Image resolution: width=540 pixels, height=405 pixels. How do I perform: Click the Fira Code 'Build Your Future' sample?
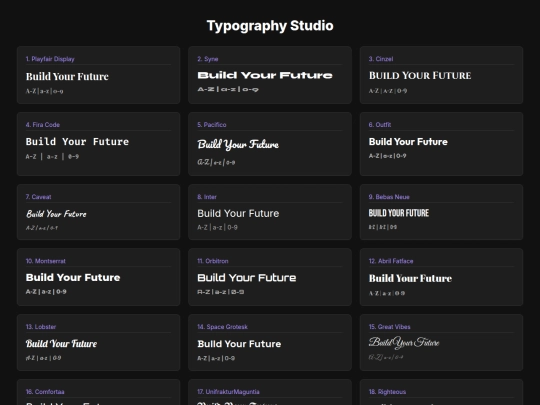coord(77,142)
